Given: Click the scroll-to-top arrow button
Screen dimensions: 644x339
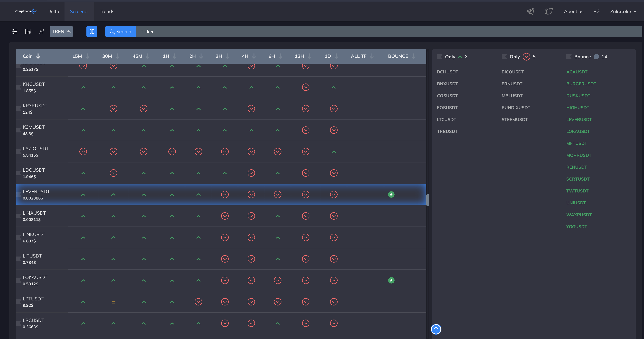Looking at the screenshot, I should click(x=436, y=329).
